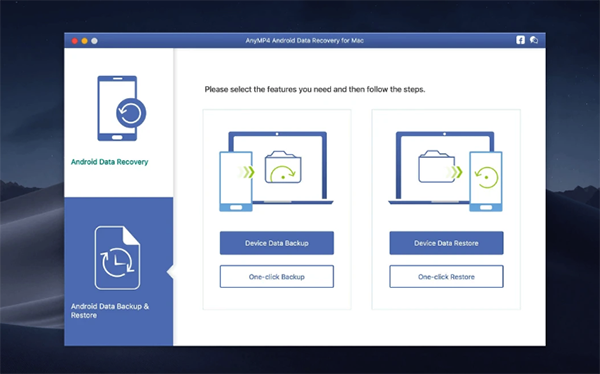Start Device Data Restore
Screen dimensions: 600x374
446,243
